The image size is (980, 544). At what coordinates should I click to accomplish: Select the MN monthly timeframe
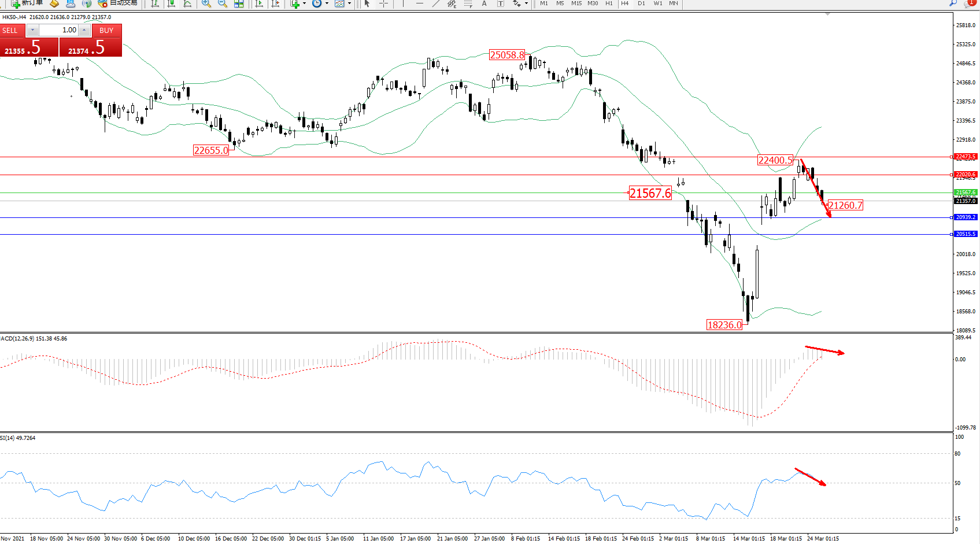coord(674,3)
